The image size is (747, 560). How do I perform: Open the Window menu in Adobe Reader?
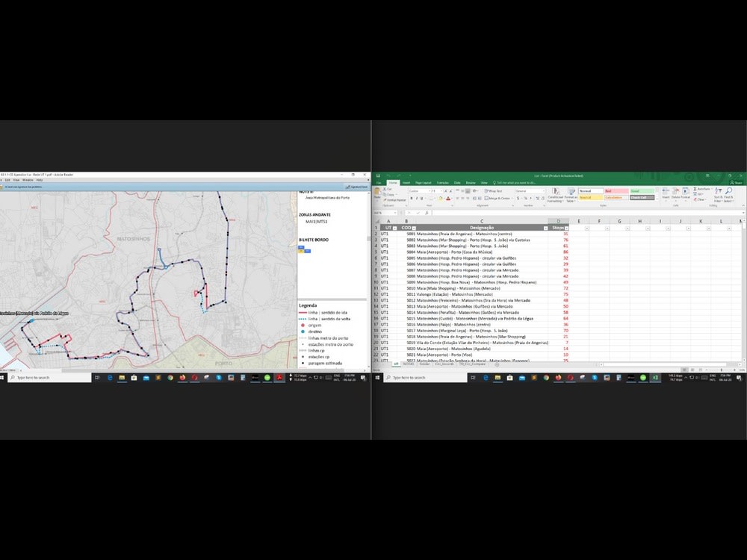[x=28, y=180]
